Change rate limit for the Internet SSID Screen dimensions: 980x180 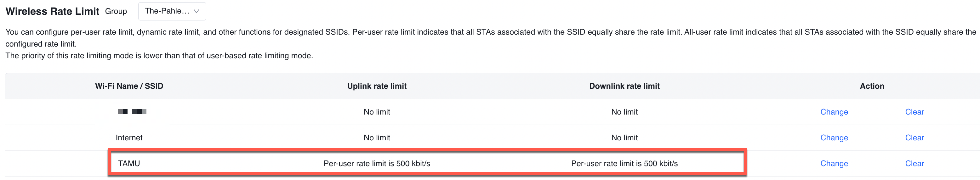(x=834, y=138)
